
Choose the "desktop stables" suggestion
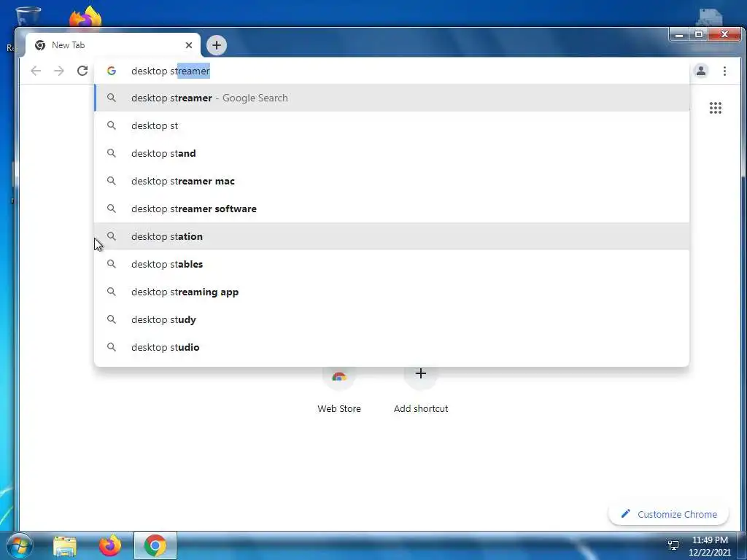pyautogui.click(x=392, y=264)
